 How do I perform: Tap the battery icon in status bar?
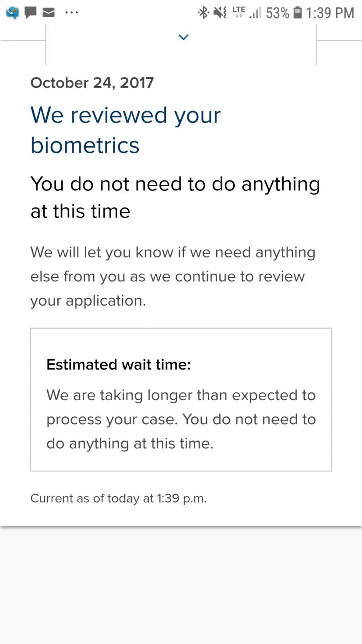coord(298,13)
